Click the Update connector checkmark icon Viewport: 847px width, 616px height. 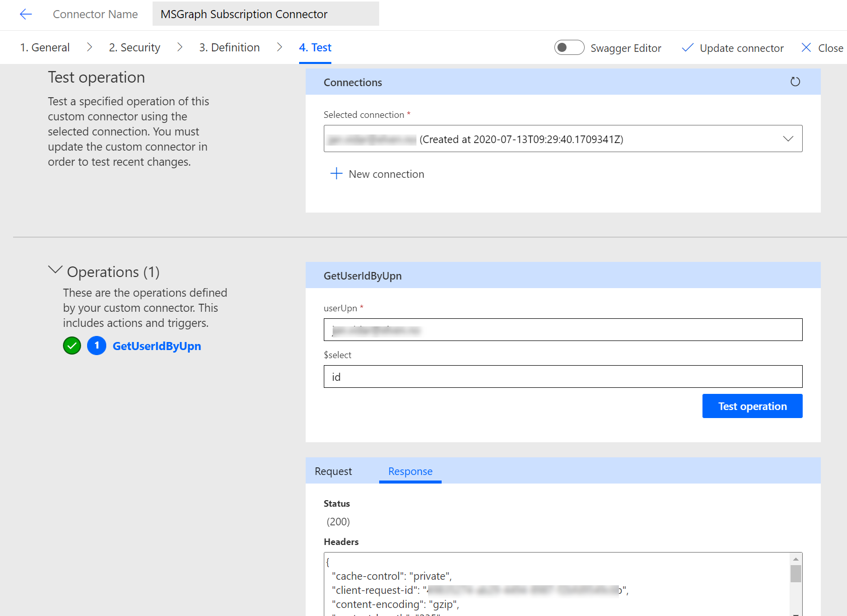coord(687,48)
